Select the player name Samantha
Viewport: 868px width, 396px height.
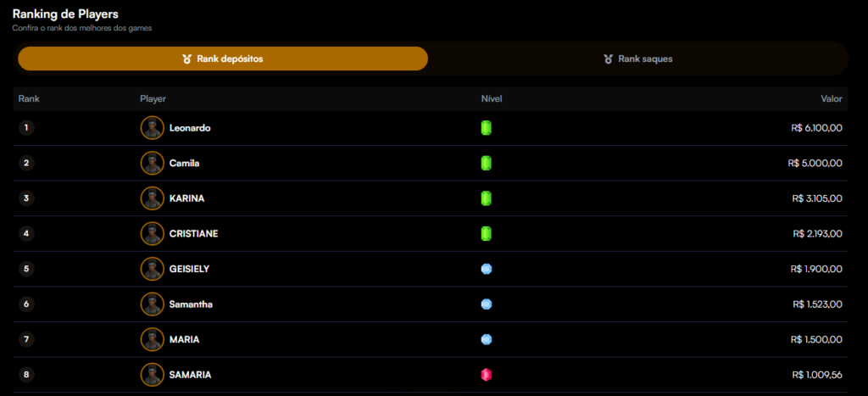click(x=191, y=304)
